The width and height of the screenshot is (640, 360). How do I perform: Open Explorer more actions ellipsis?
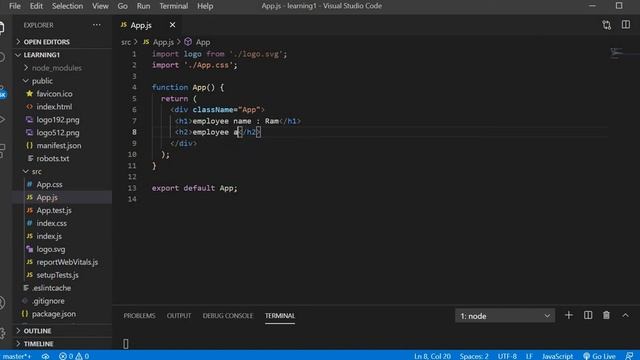(x=96, y=25)
